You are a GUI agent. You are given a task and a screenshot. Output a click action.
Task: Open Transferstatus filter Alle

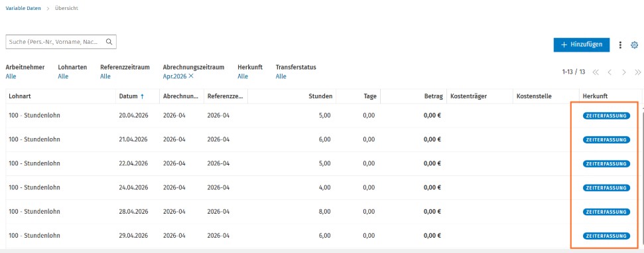tap(281, 76)
